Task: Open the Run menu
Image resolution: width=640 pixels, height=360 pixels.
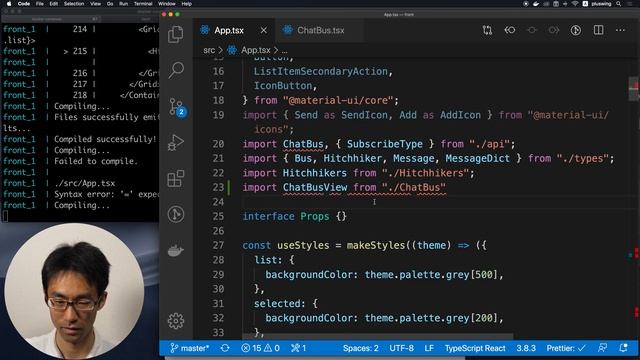Action: [123, 4]
